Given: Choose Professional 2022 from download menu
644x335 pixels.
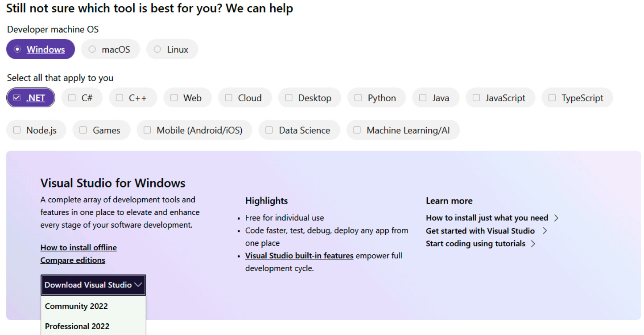Looking at the screenshot, I should (x=93, y=326).
